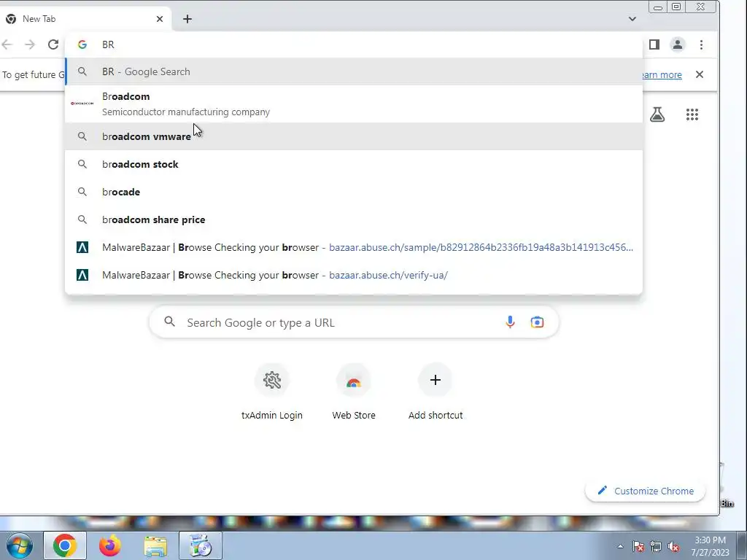The width and height of the screenshot is (747, 560).
Task: Open the txAdmin Login shortcut
Action: click(x=272, y=392)
